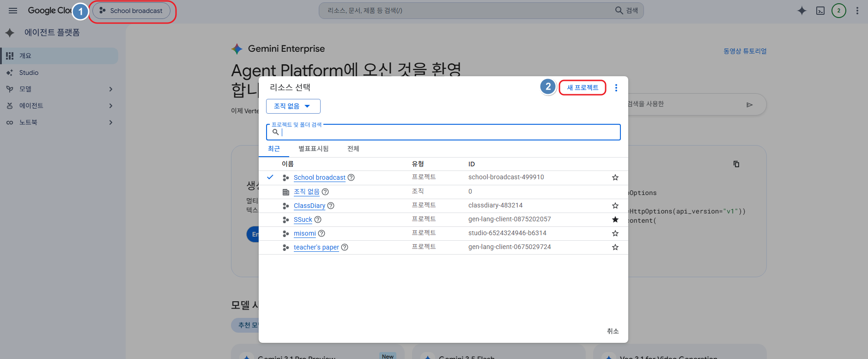Viewport: 868px width, 359px height.
Task: Open Gemini sparkle assistant in top bar
Action: pos(802,11)
